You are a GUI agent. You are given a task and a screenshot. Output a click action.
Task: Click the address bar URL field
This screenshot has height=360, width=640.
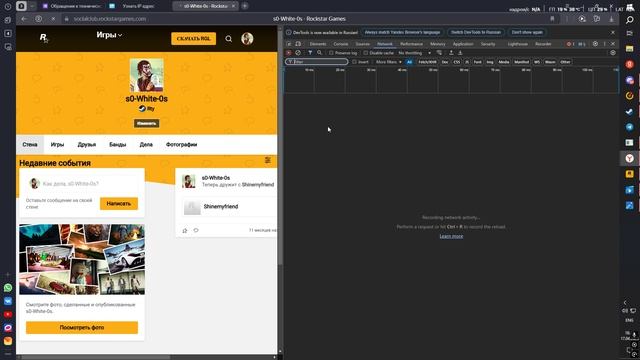click(109, 19)
